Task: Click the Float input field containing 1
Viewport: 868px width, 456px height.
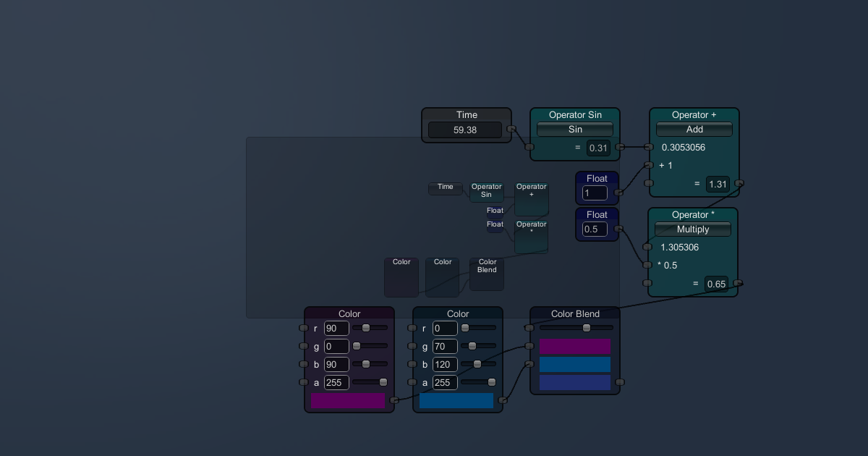Action: click(595, 193)
